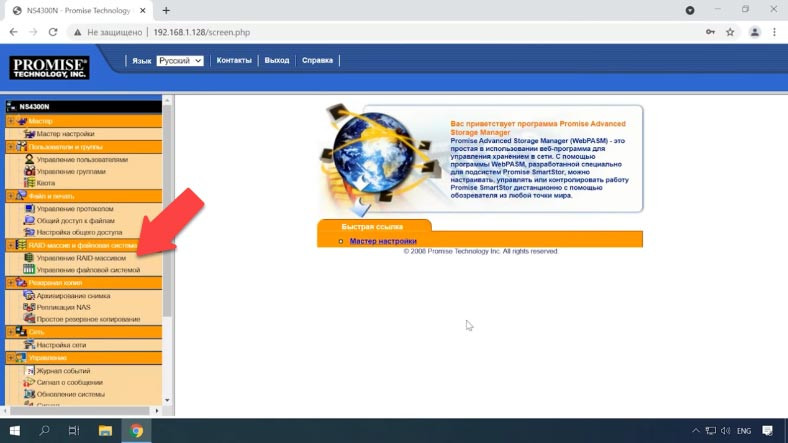Viewport: 788px width, 443px height.
Task: Toggle the Мастер section expander box
Action: pyautogui.click(x=11, y=121)
